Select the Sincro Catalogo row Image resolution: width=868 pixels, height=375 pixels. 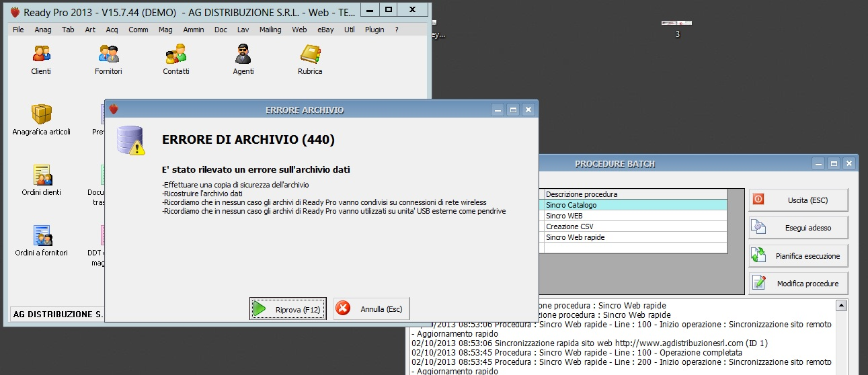pos(635,205)
